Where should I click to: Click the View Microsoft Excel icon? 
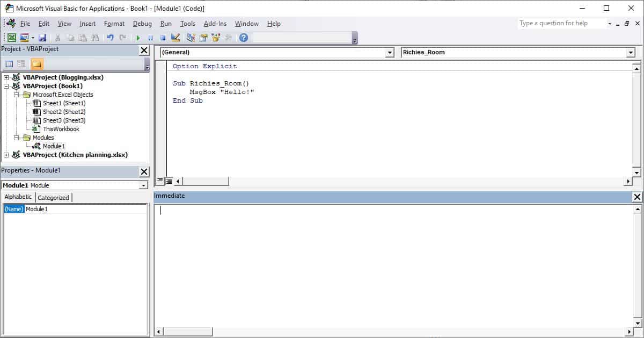pos(11,38)
